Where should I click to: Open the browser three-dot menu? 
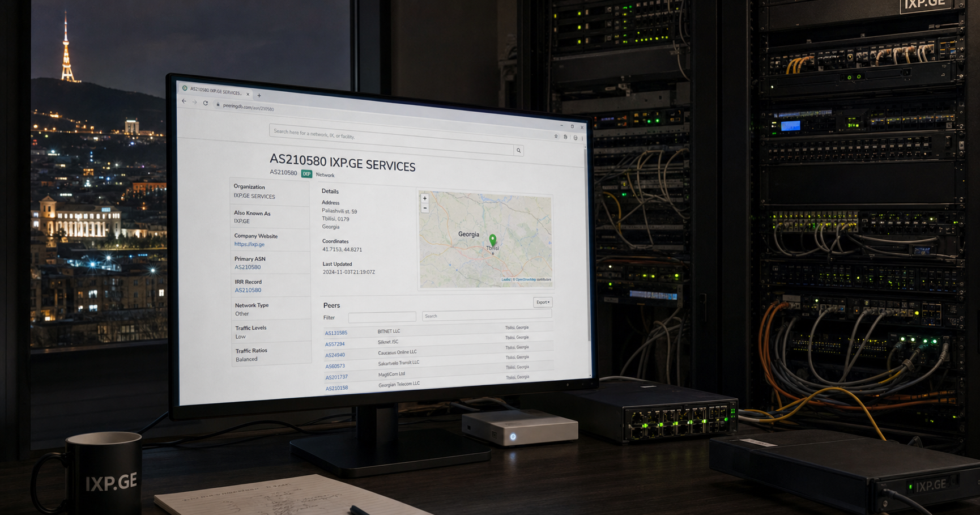click(582, 138)
